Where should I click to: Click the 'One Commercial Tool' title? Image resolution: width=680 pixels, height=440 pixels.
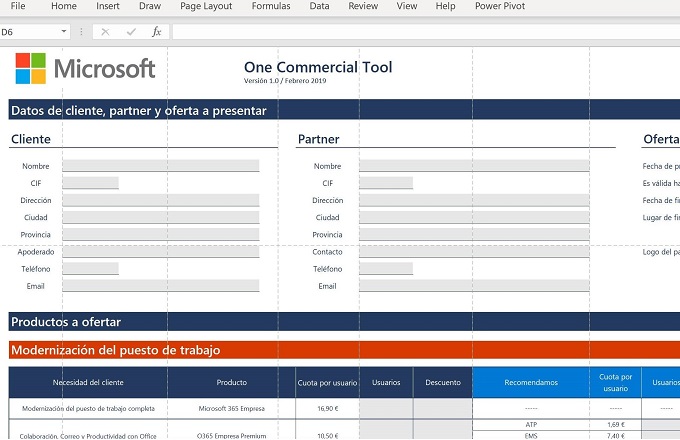tap(318, 67)
